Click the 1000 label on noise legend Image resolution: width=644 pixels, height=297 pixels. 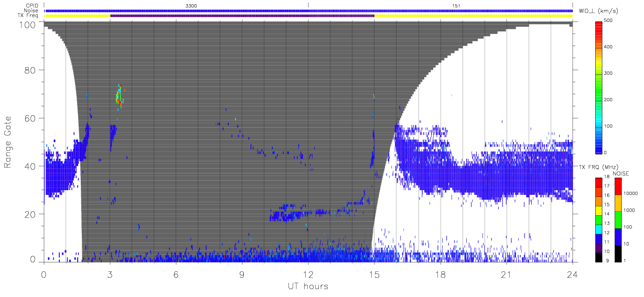click(x=629, y=211)
